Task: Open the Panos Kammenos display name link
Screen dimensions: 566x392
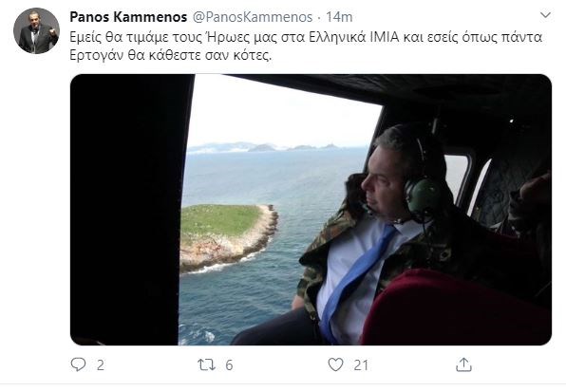Action: 128,16
